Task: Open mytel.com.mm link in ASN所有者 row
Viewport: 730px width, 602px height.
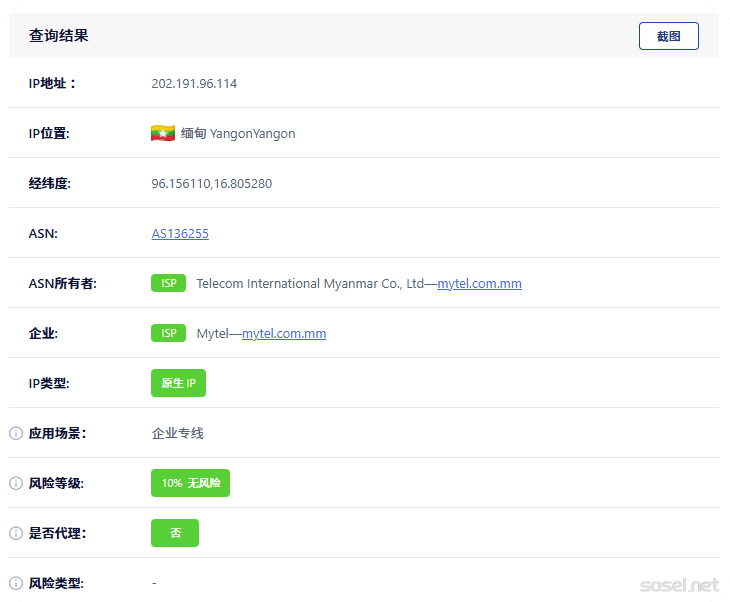Action: point(479,284)
